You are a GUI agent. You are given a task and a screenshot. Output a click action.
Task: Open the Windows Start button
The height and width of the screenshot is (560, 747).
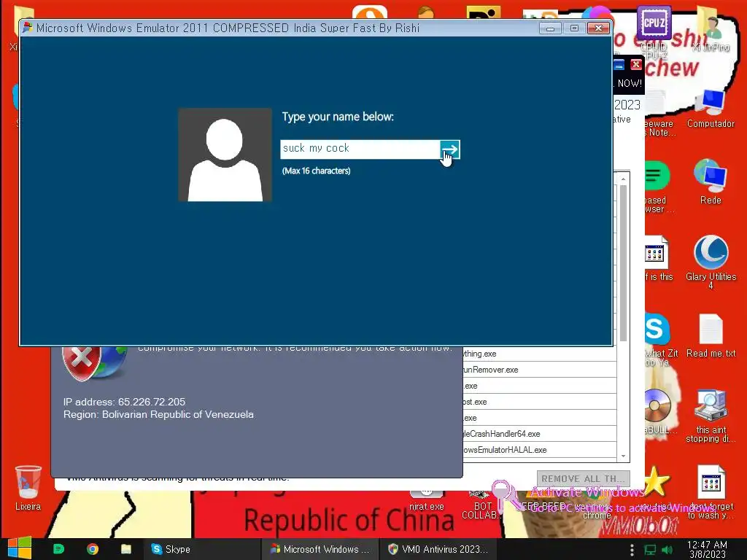tap(20, 548)
